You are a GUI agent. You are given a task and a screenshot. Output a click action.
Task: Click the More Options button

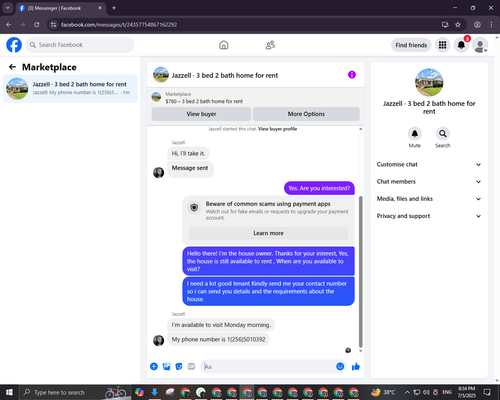coord(306,114)
